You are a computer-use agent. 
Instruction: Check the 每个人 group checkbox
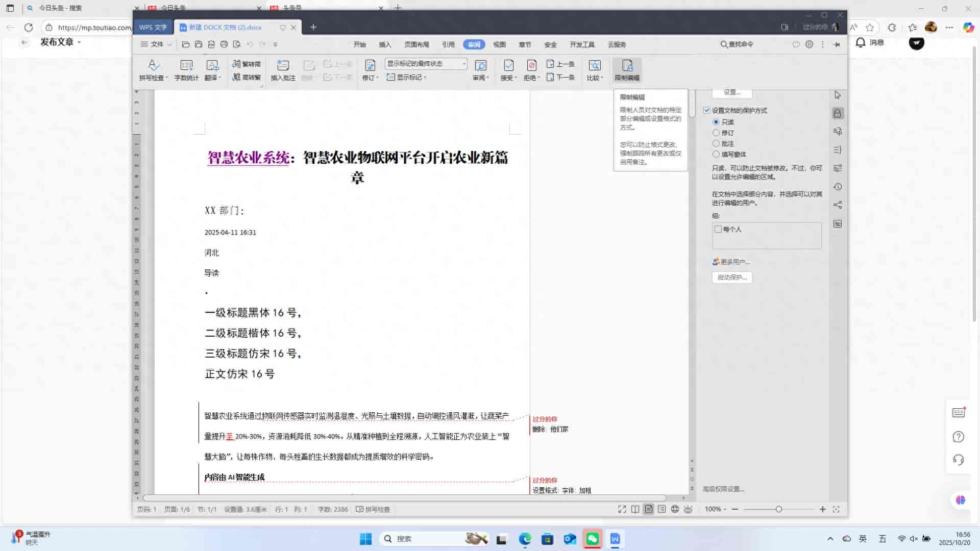click(718, 229)
